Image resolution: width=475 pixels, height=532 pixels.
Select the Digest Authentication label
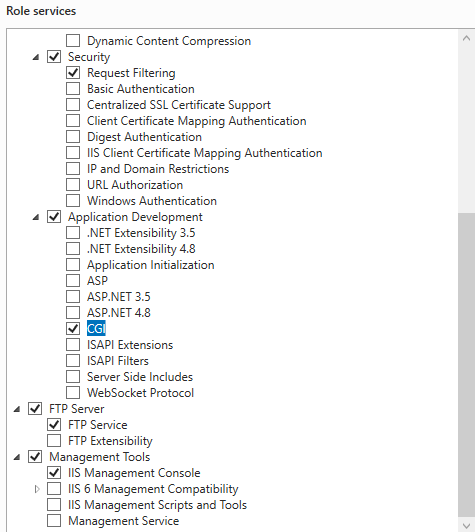pyautogui.click(x=144, y=137)
